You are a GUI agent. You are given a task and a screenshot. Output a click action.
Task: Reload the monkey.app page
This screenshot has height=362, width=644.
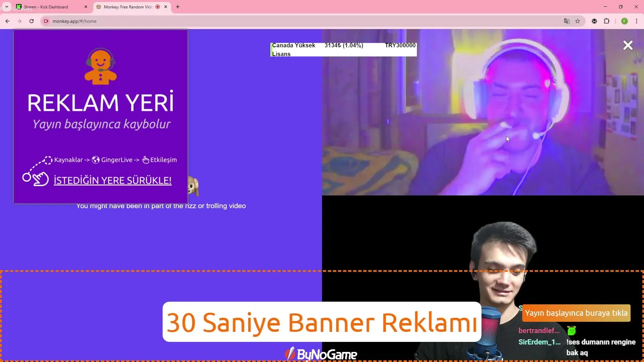tap(31, 21)
